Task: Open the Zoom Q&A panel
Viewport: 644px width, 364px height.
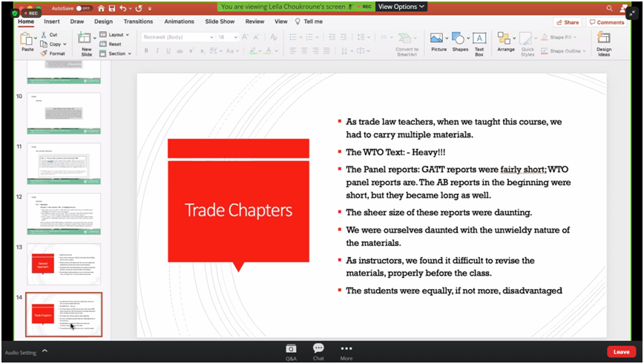Action: pos(291,351)
